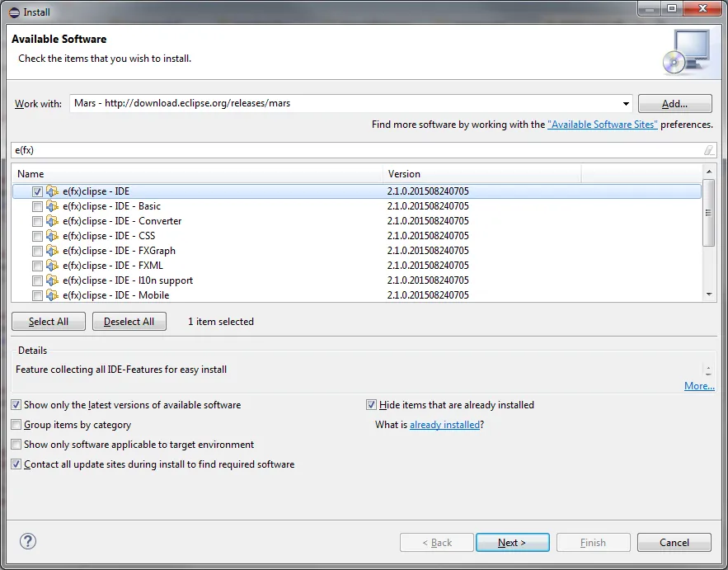Enable Show only software applicable to target environment
Image resolution: width=728 pixels, height=570 pixels.
(x=16, y=444)
